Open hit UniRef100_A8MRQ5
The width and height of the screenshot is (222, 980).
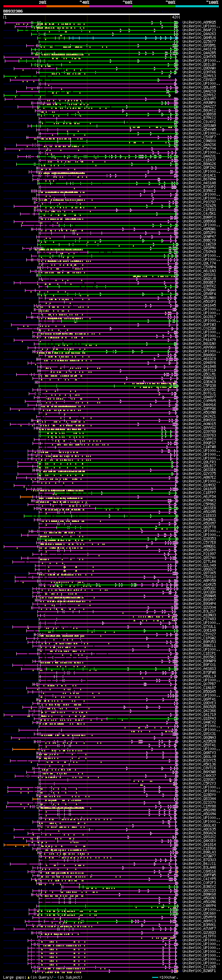199,23
